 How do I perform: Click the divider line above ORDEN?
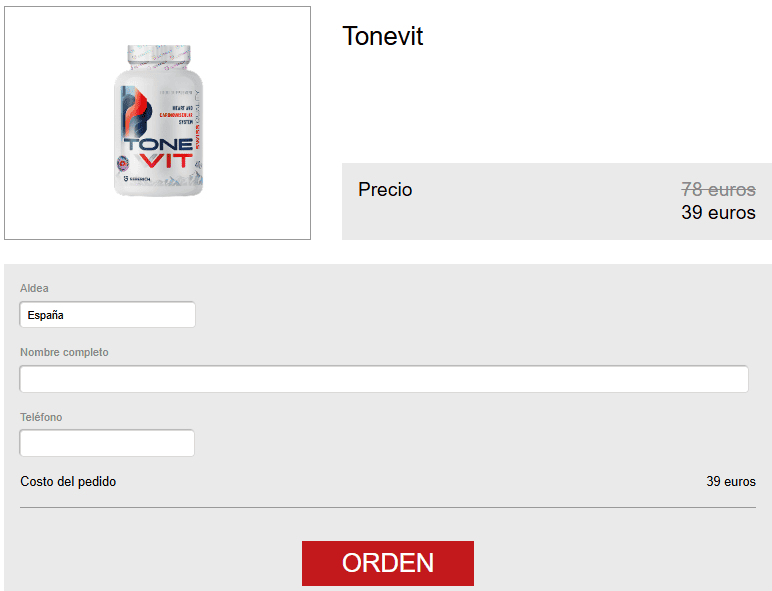point(388,507)
